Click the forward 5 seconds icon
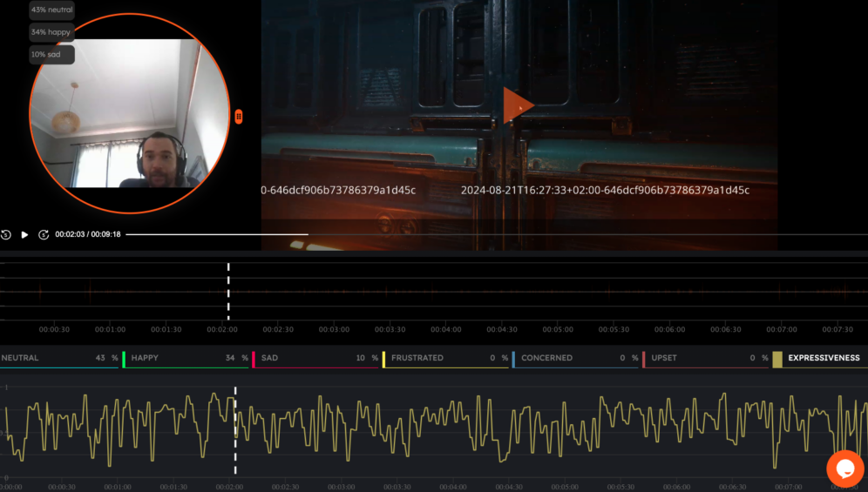 pos(44,234)
